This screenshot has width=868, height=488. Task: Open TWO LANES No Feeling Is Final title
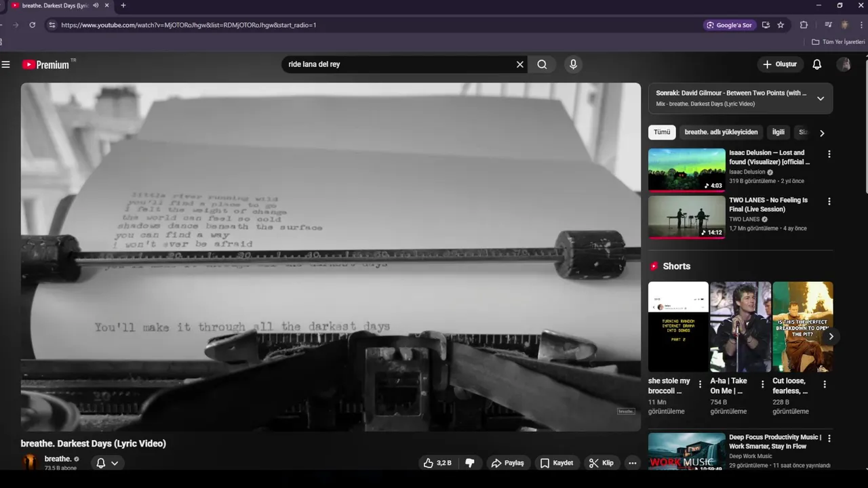pos(768,205)
